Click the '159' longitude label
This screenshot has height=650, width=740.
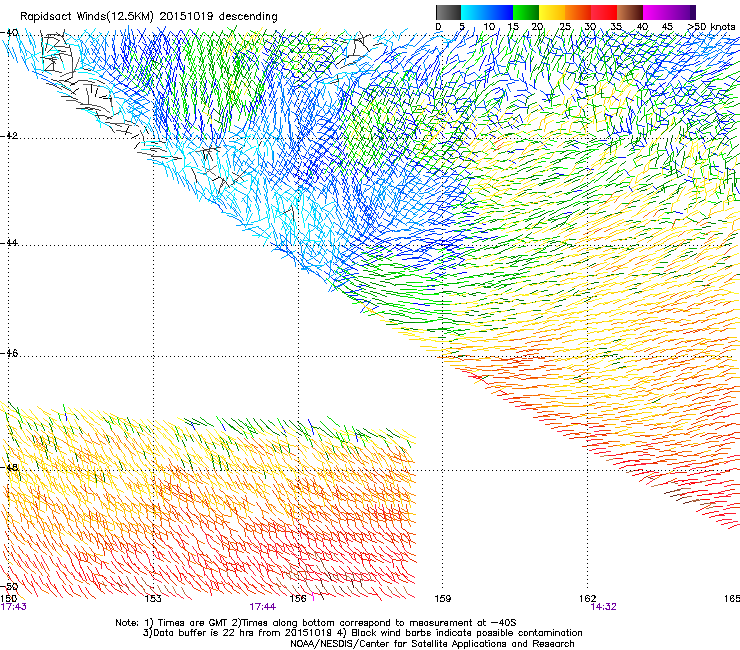[x=443, y=599]
